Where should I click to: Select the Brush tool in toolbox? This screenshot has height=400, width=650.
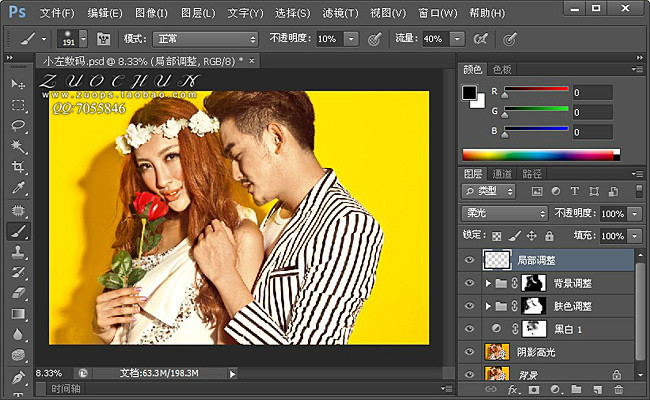(18, 231)
